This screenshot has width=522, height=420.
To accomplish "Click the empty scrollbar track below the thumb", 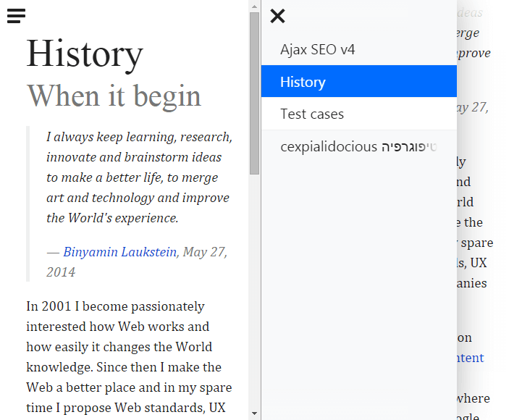I will point(254,290).
